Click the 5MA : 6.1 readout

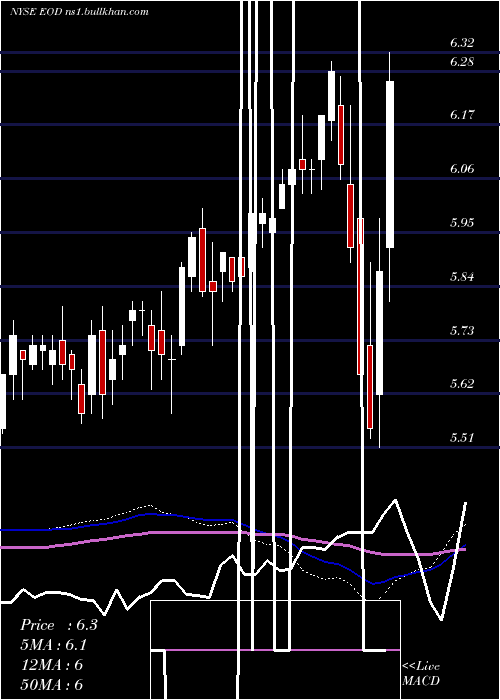[53, 645]
